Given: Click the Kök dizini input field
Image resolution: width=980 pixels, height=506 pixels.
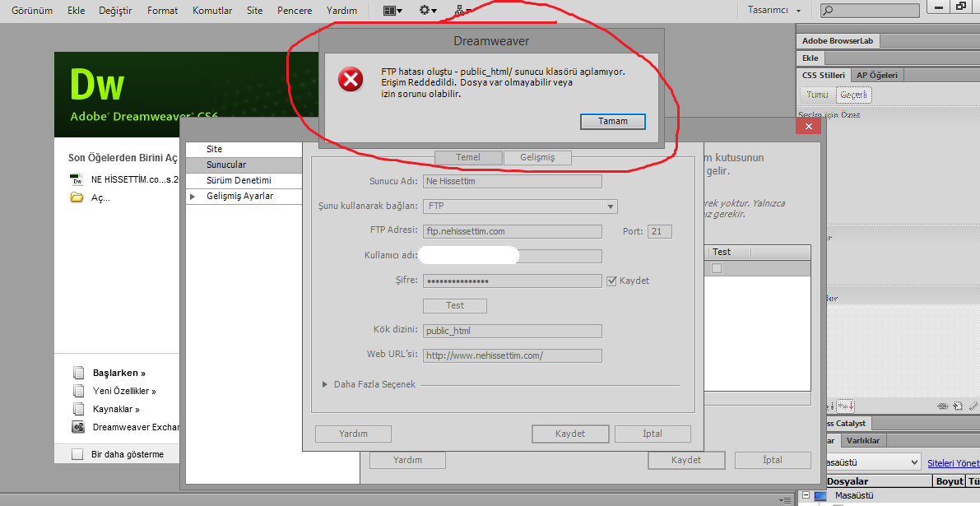Looking at the screenshot, I should click(x=512, y=331).
